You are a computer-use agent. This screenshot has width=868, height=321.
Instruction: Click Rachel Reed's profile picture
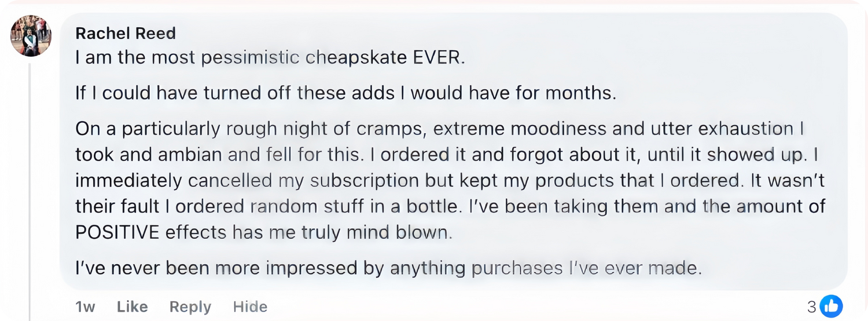(x=31, y=35)
